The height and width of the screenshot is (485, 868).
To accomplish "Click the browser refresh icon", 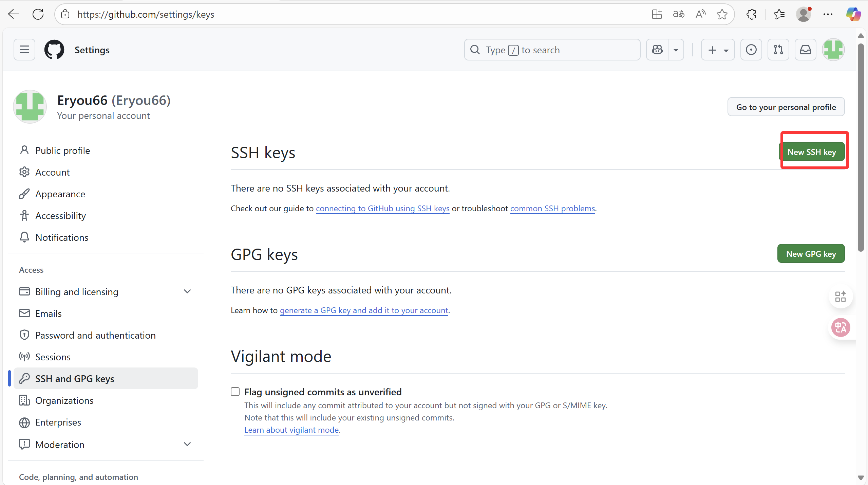I will pos(38,14).
